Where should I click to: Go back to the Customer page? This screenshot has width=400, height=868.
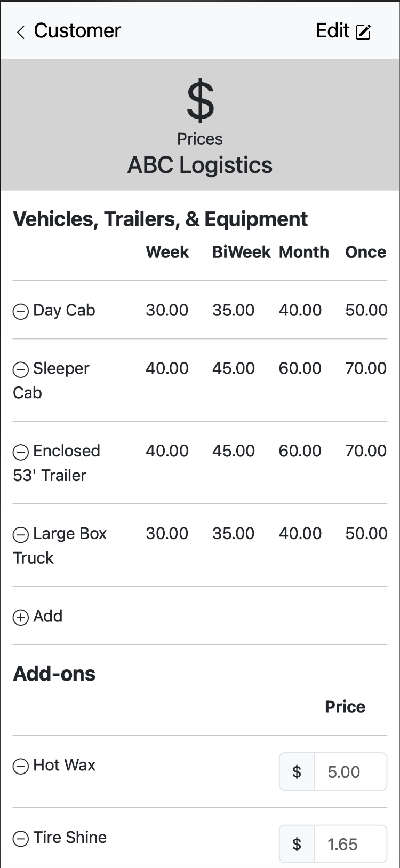pos(77,31)
